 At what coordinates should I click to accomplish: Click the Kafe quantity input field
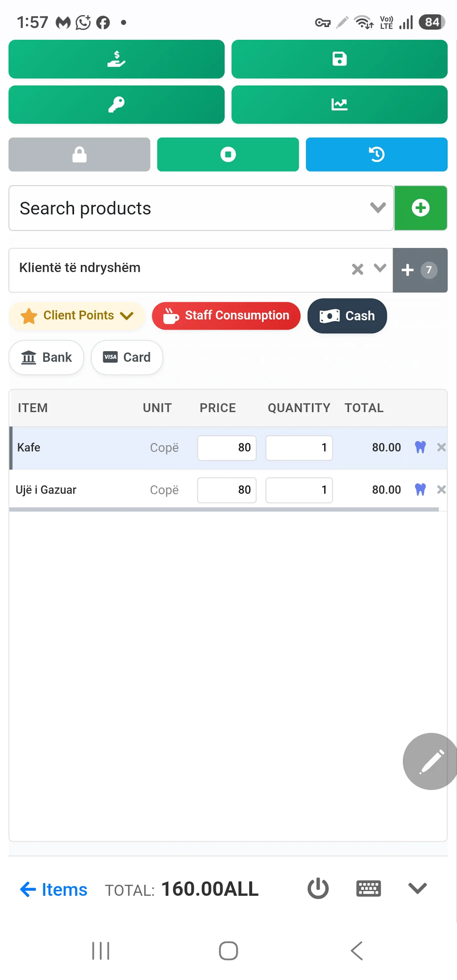coord(299,448)
